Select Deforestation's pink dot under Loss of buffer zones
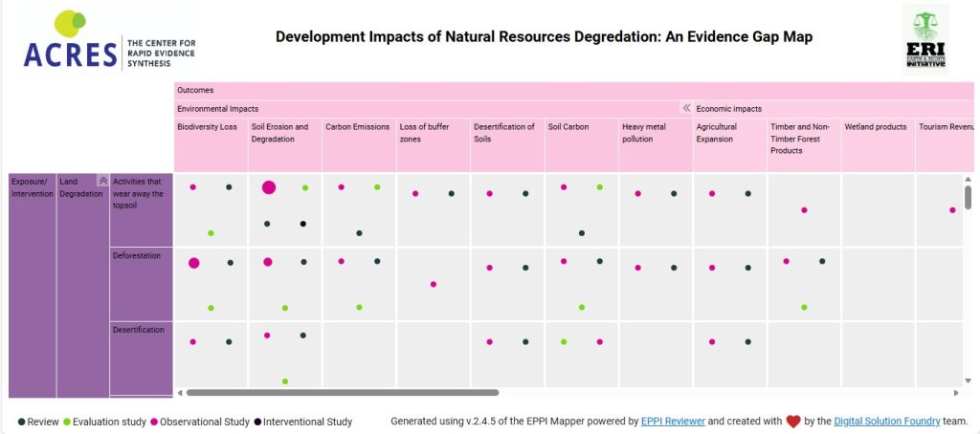This screenshot has height=434, width=980. pyautogui.click(x=434, y=284)
